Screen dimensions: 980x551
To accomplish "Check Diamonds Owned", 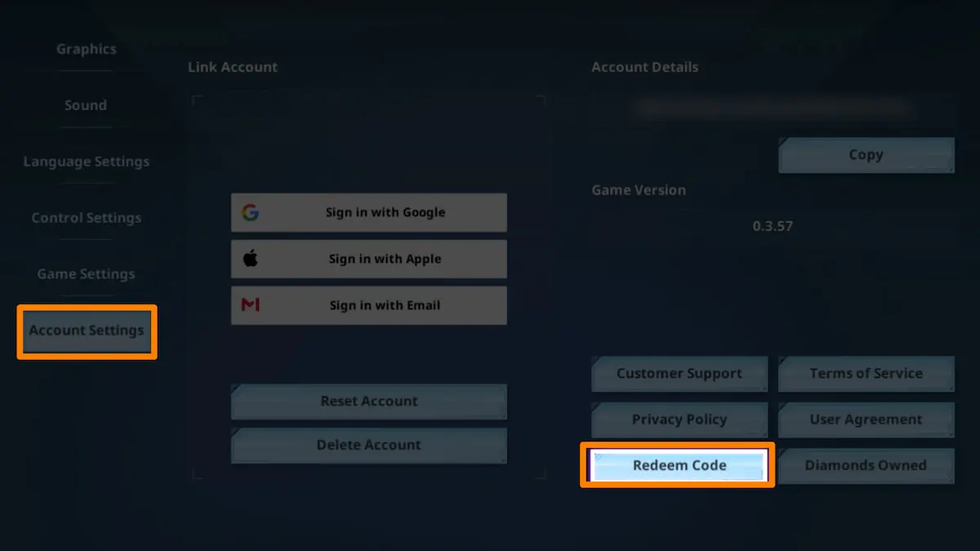I will point(866,466).
